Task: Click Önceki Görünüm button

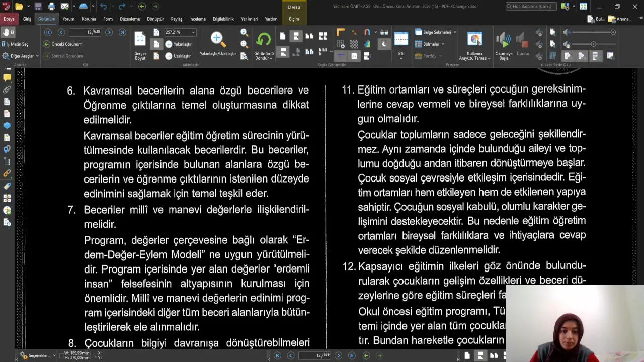Action: coord(63,44)
